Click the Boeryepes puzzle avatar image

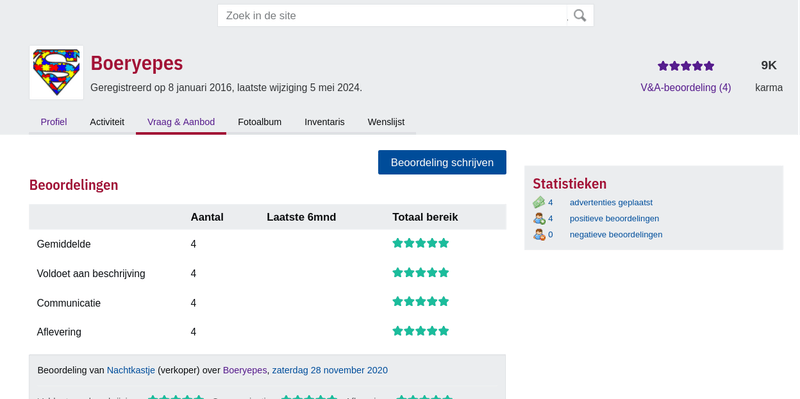(56, 72)
